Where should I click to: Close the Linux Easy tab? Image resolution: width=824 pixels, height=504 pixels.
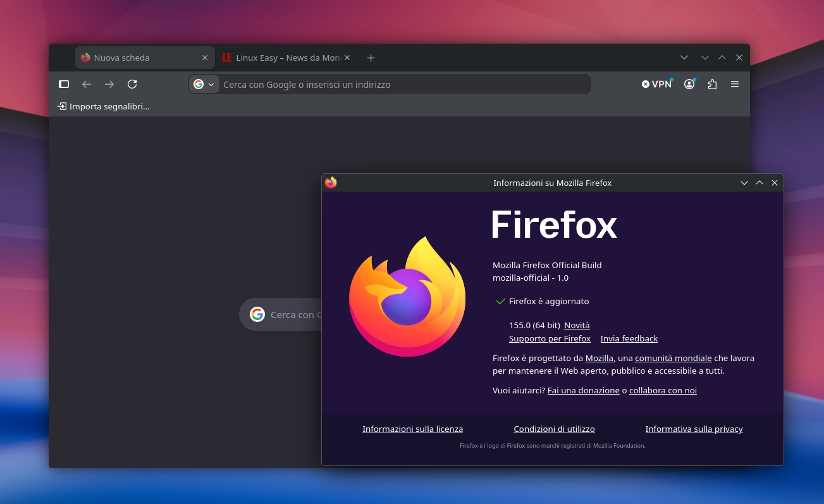click(347, 58)
